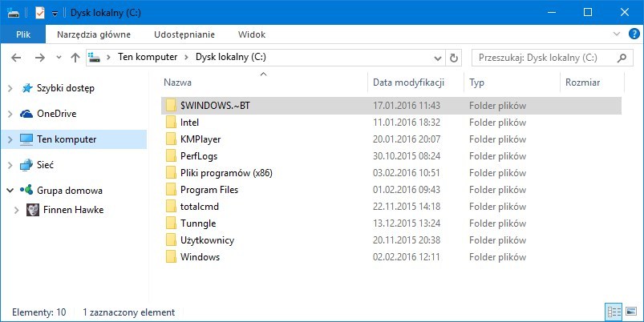Open the recent locations dropdown

pos(59,58)
